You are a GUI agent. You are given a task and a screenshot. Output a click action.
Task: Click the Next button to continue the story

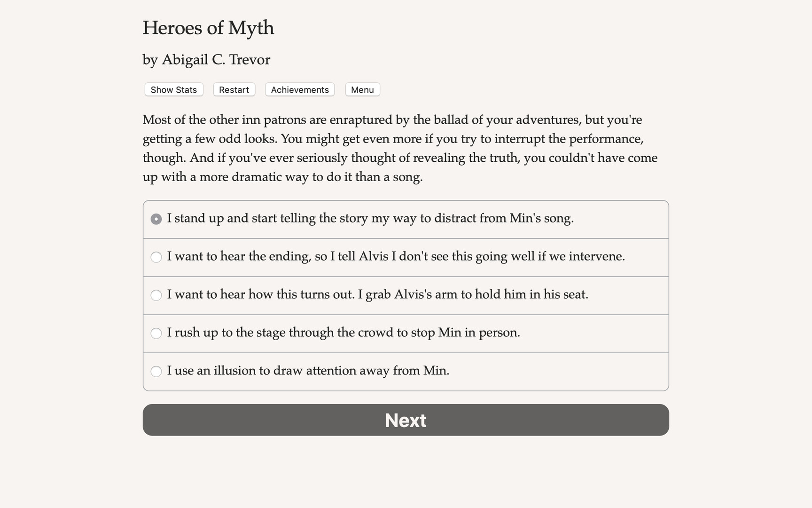point(405,420)
